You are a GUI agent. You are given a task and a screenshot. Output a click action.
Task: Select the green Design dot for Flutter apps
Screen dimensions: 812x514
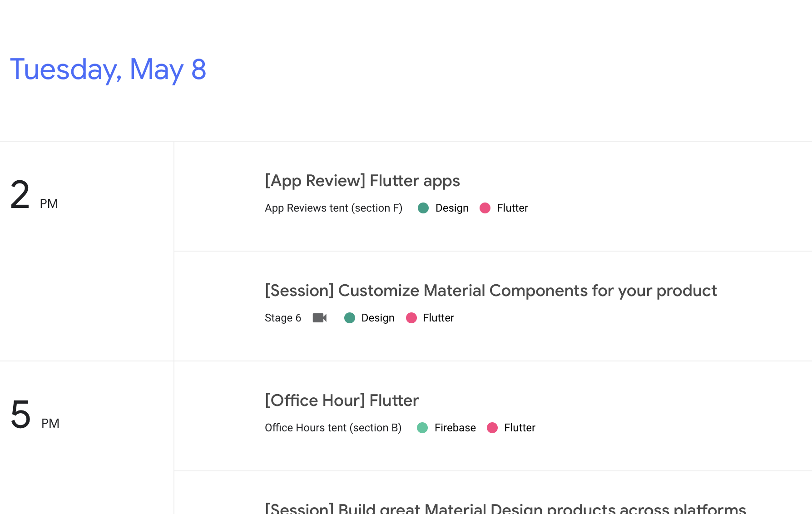tap(423, 208)
